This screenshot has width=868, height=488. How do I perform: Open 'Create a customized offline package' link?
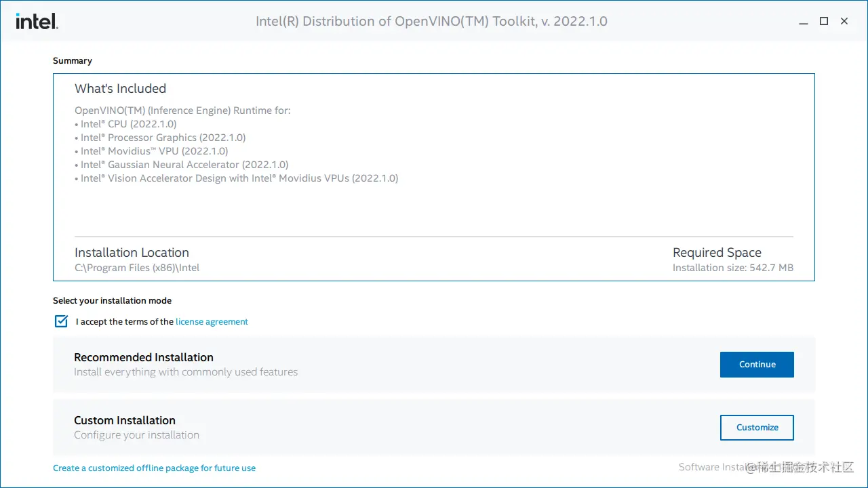click(155, 468)
